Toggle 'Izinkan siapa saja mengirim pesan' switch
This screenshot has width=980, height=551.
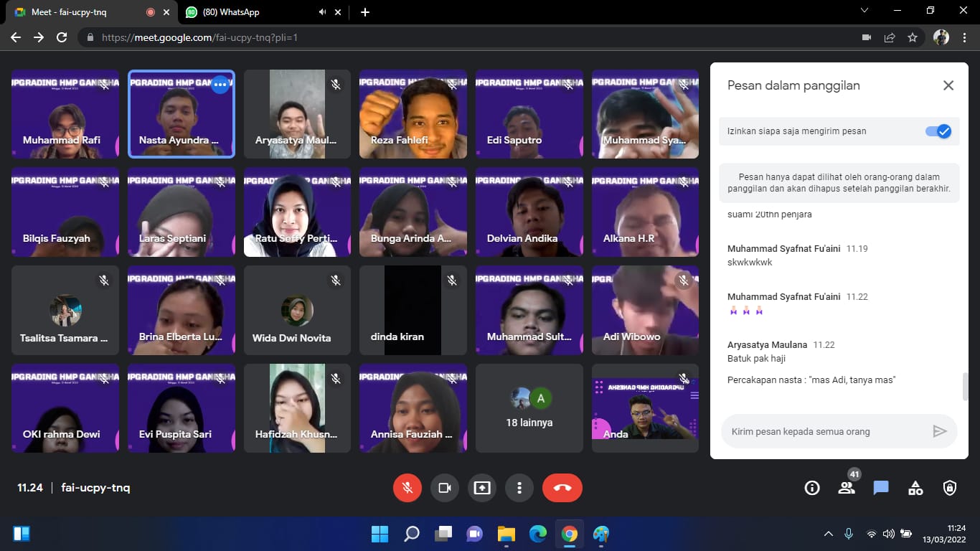(938, 131)
